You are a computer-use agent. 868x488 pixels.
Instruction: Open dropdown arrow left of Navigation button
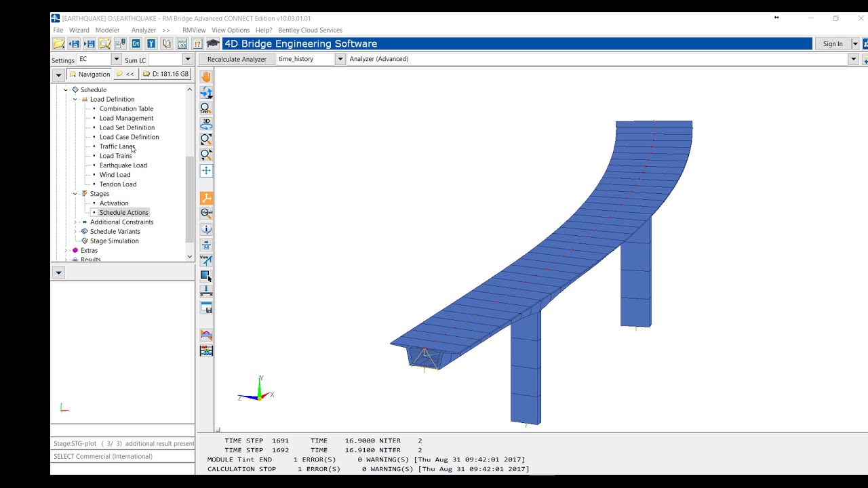[58, 75]
